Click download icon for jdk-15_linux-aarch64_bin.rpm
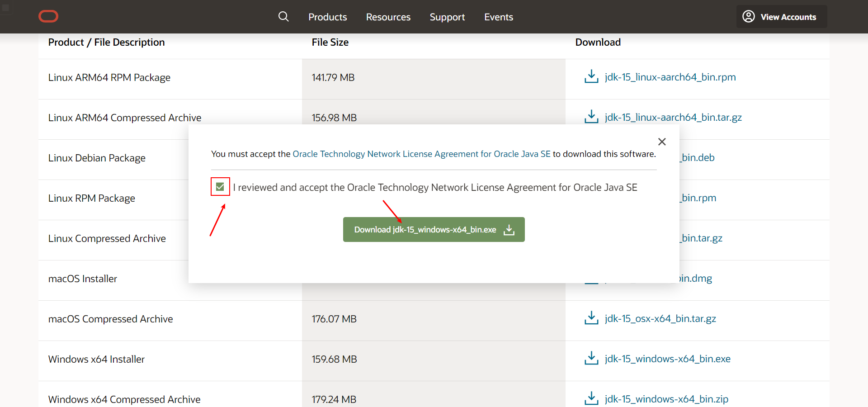Viewport: 868px width, 407px height. (591, 76)
